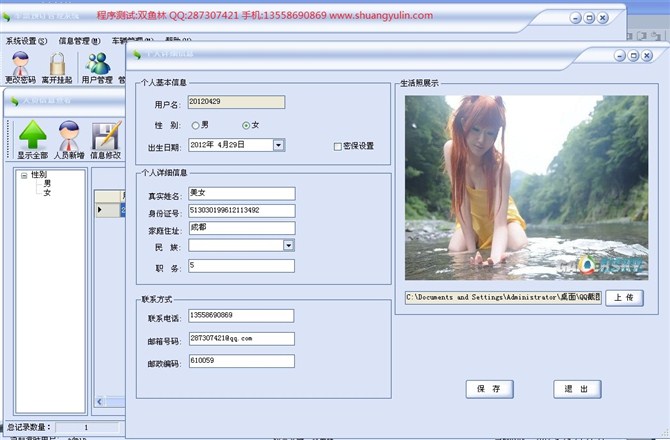Screen dimensions: 670x440
Task: Select the 男 gender radio button
Action: click(195, 125)
